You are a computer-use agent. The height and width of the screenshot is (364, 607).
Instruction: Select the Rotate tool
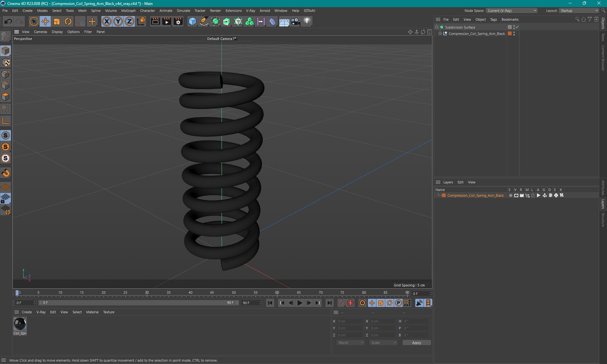68,22
